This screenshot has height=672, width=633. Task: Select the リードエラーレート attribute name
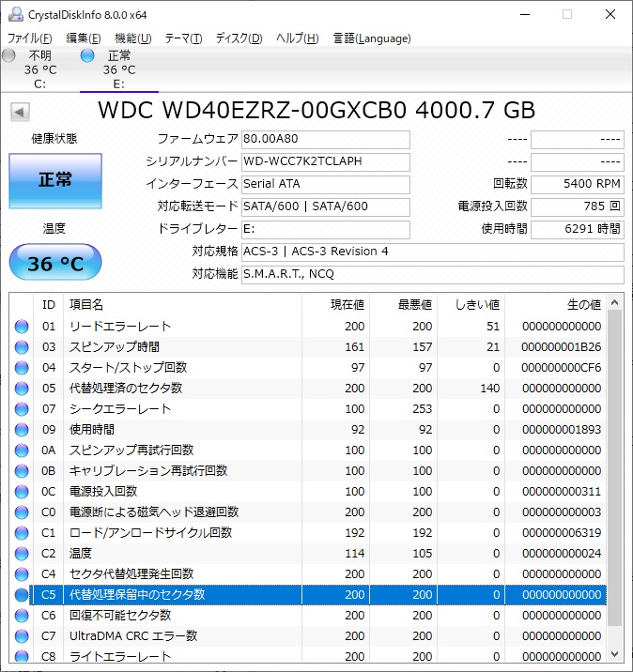[120, 327]
